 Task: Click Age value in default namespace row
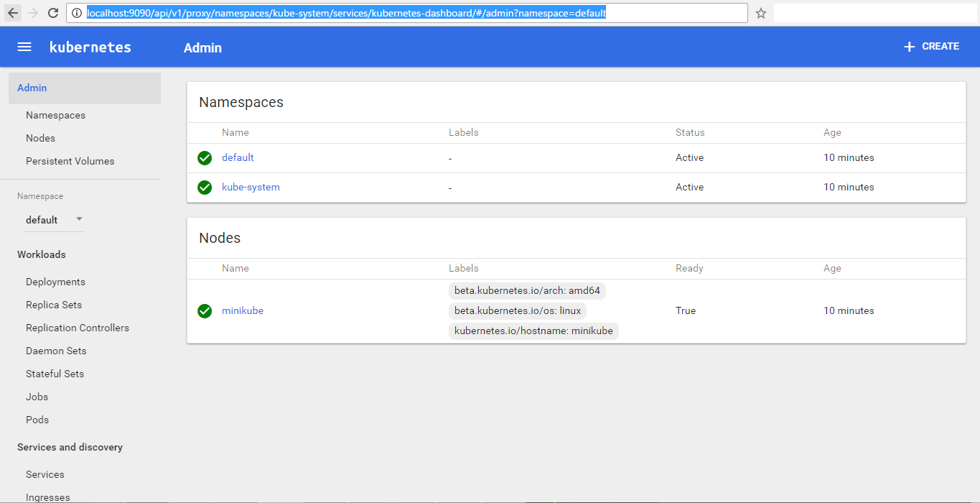(x=849, y=157)
